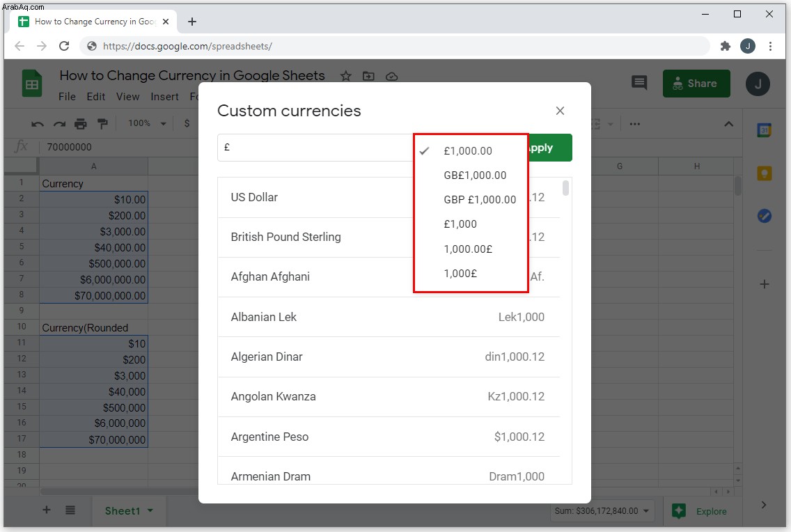791x532 pixels.
Task: Show the side panel chevron
Action: click(x=764, y=505)
